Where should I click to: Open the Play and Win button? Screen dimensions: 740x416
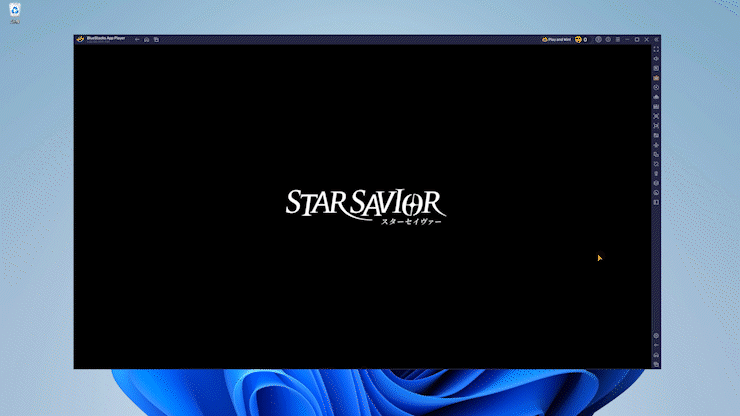tap(556, 40)
